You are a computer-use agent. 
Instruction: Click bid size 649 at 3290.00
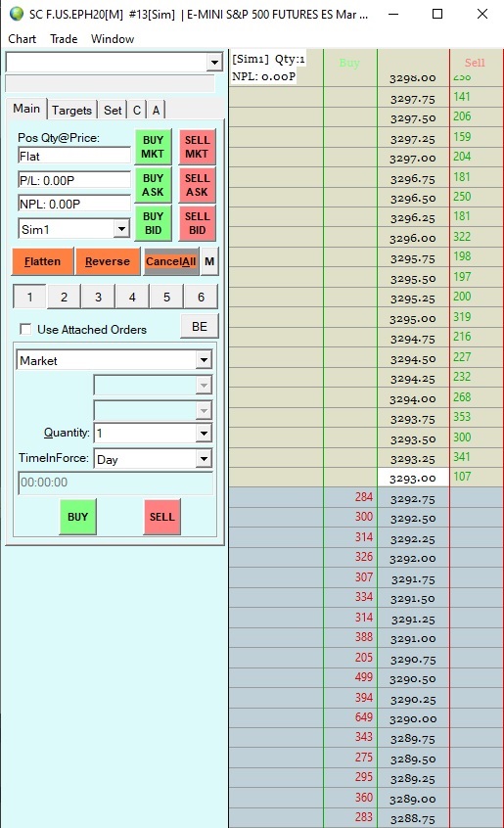(x=364, y=717)
